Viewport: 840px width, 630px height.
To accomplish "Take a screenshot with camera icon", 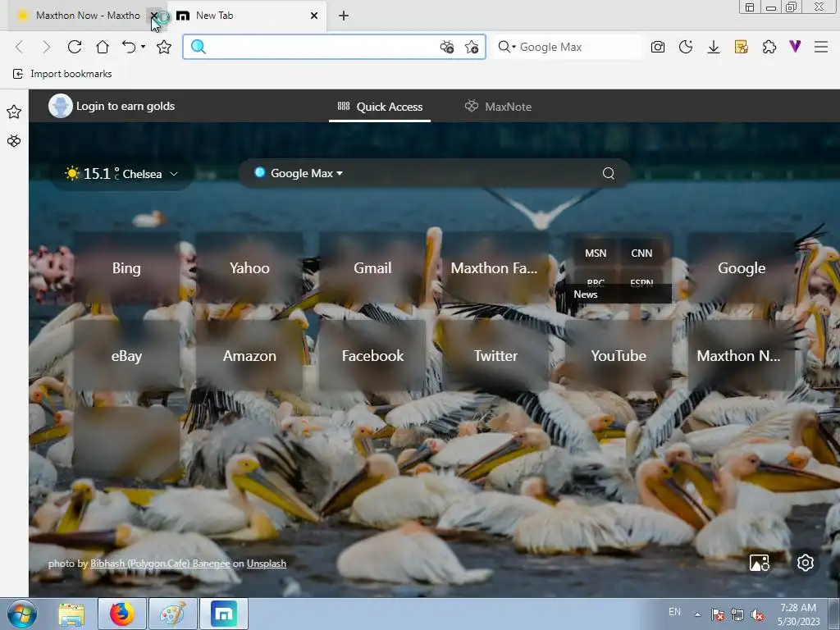I will click(x=658, y=47).
